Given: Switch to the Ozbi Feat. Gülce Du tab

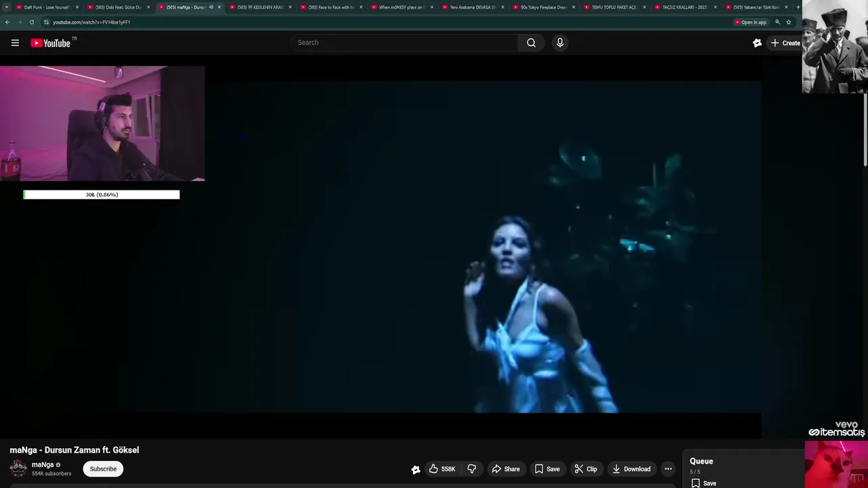Looking at the screenshot, I should (117, 7).
